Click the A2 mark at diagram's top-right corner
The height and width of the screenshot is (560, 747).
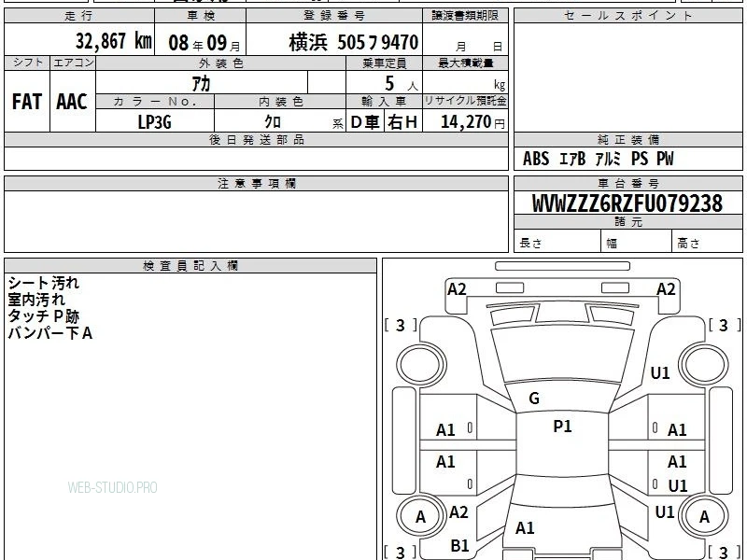(x=666, y=289)
